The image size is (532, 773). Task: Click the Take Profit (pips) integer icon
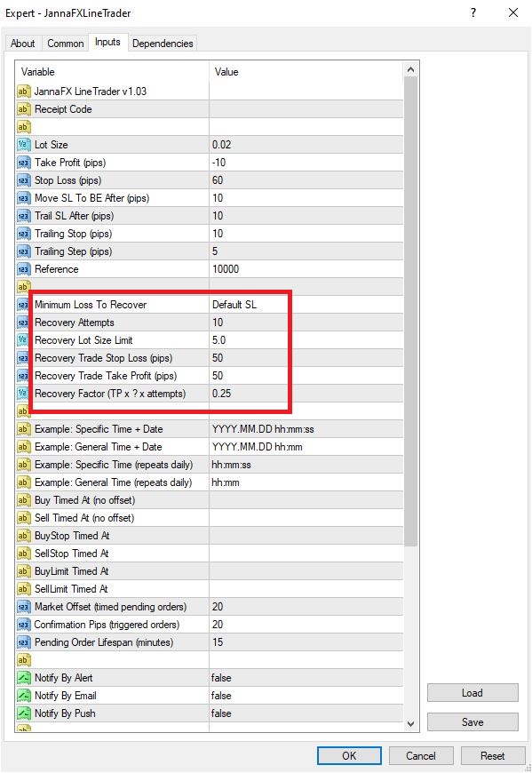coord(24,163)
